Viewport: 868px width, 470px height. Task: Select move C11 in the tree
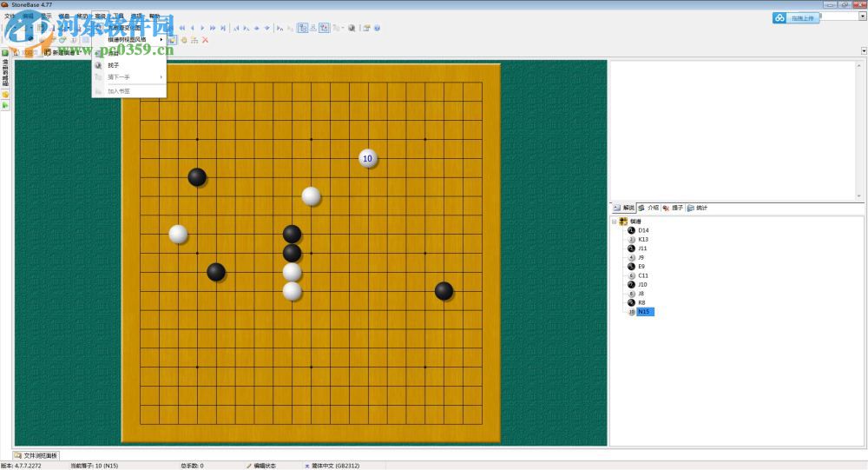642,275
